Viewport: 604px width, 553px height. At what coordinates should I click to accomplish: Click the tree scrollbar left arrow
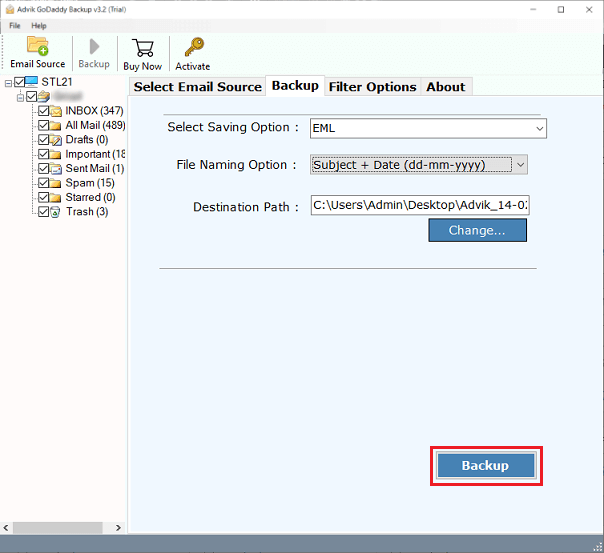point(6,528)
